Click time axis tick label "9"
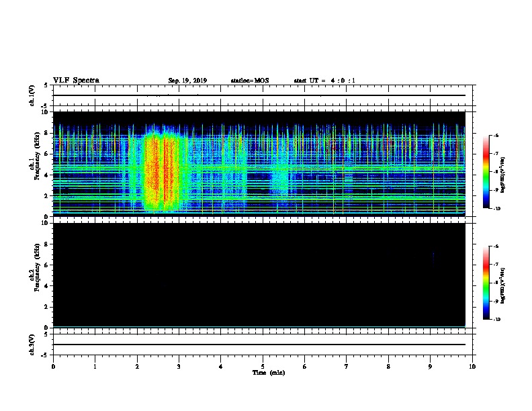532x411 pixels. pyautogui.click(x=430, y=367)
